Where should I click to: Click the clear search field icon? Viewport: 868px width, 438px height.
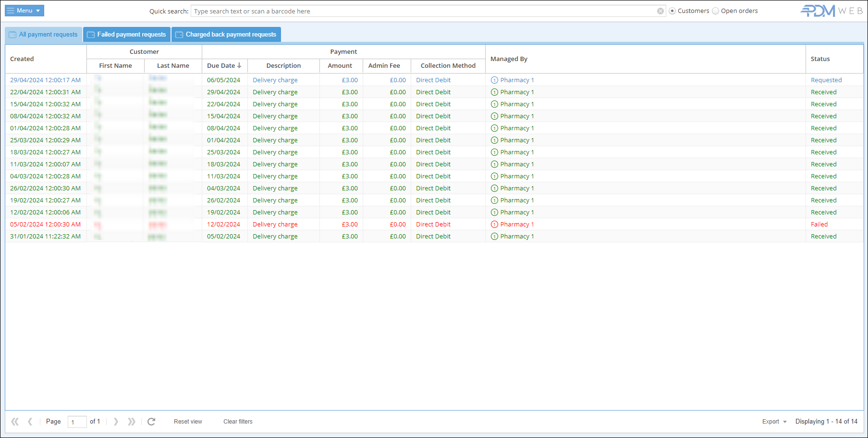point(660,11)
